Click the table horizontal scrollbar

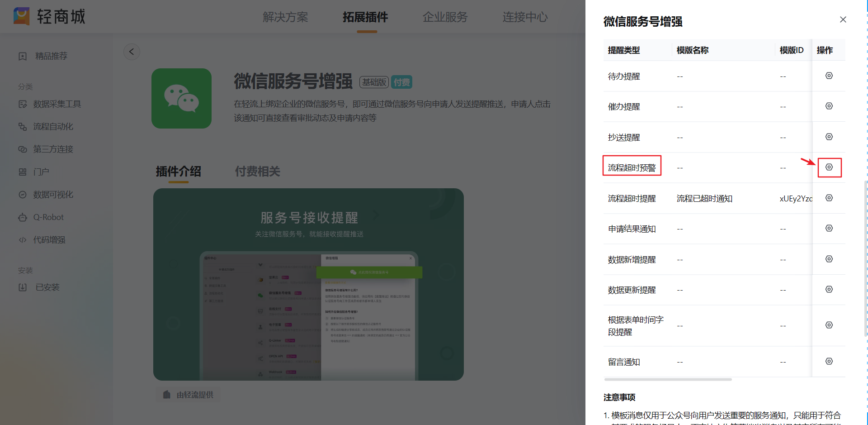(x=668, y=379)
